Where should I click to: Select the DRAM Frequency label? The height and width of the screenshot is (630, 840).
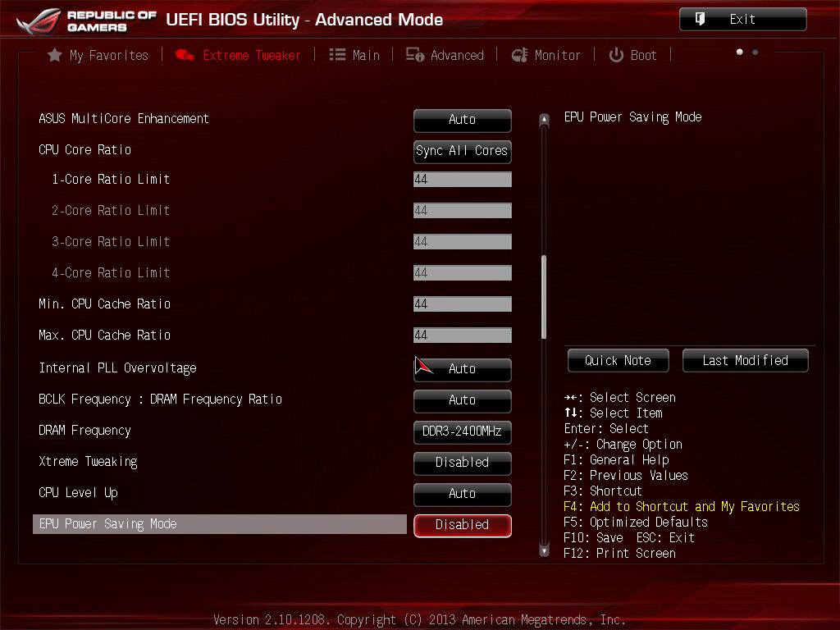[x=84, y=430]
